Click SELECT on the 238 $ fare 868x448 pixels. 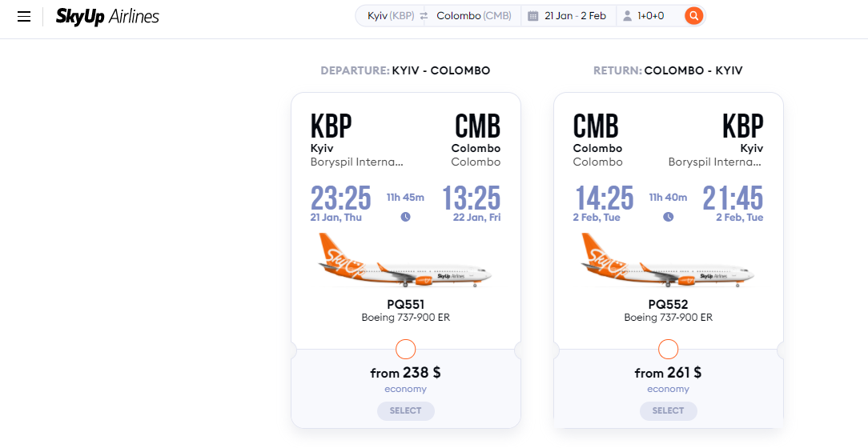click(406, 411)
